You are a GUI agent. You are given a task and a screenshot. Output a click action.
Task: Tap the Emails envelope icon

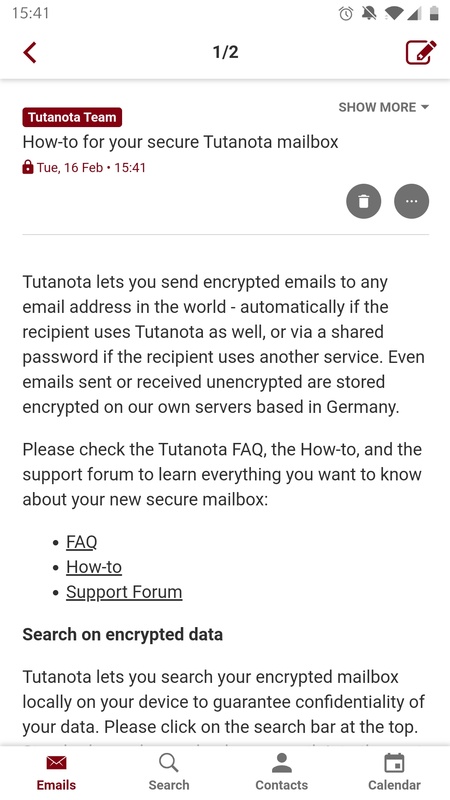56,763
